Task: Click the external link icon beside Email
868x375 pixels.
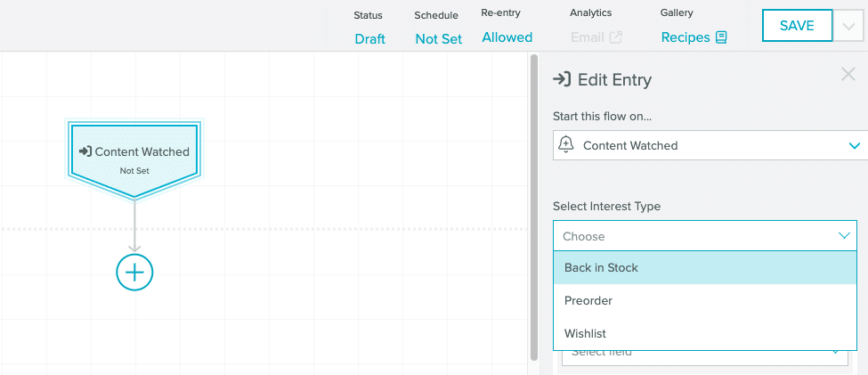Action: [x=615, y=37]
